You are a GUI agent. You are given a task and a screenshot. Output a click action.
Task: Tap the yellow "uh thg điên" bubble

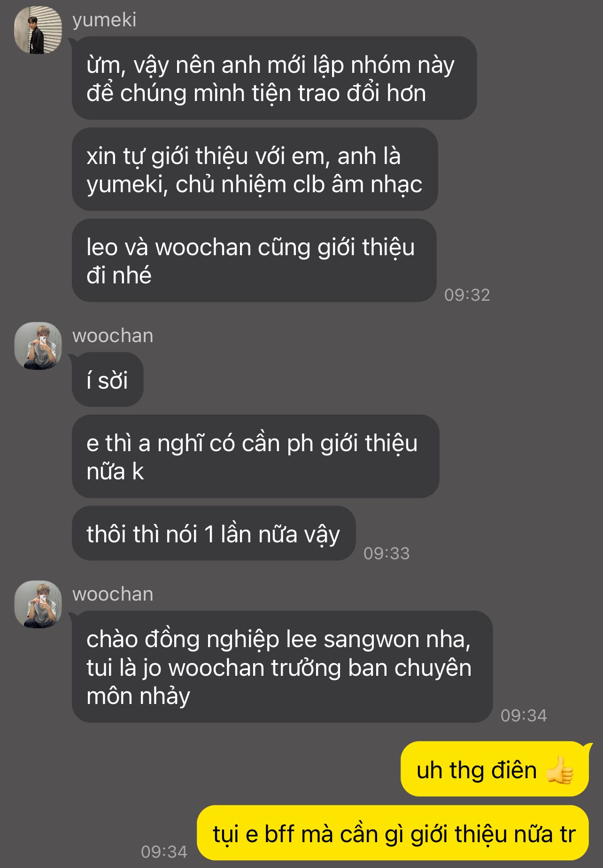[495, 769]
